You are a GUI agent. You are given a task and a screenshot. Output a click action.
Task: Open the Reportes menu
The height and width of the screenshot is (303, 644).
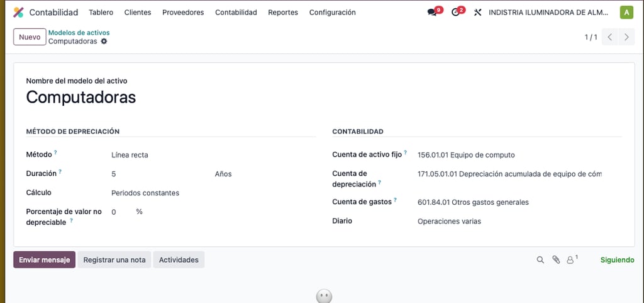(x=283, y=13)
